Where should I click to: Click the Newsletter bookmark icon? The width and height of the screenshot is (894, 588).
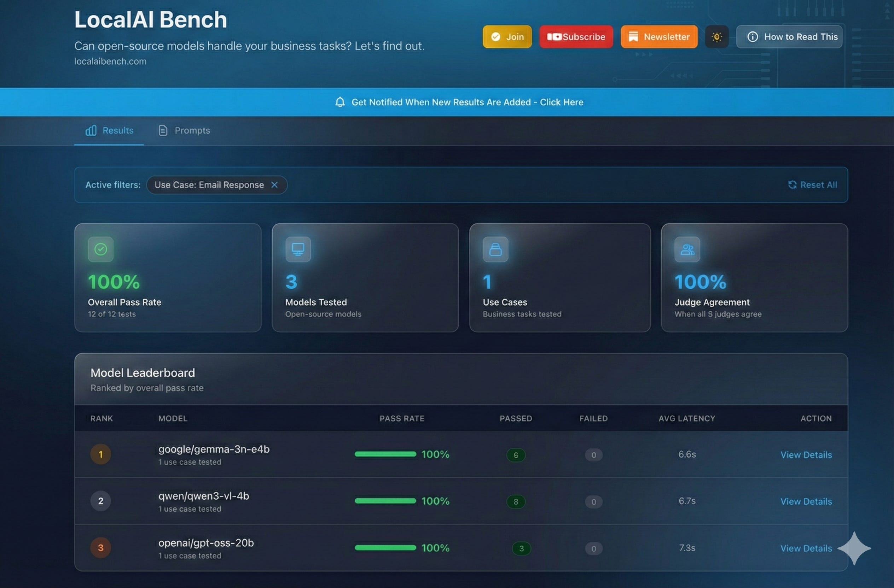click(633, 37)
